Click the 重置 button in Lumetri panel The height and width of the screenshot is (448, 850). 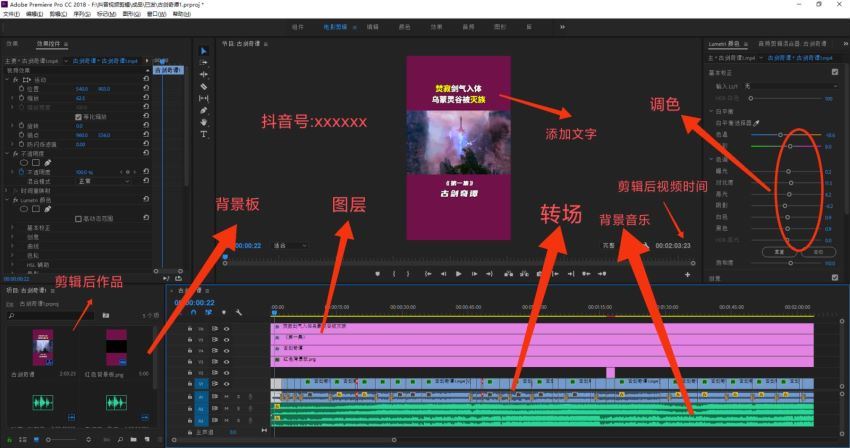(773, 251)
